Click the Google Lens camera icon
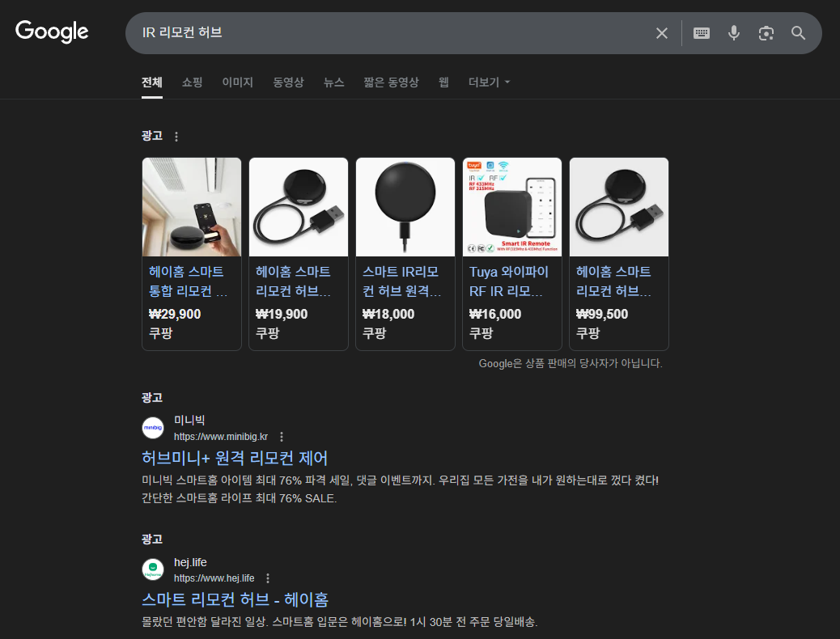The height and width of the screenshot is (639, 840). [x=766, y=32]
